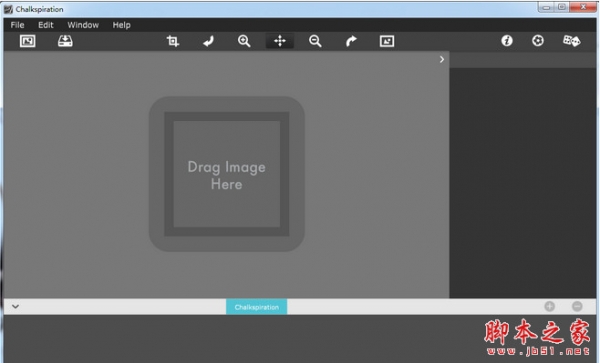Open the Help menu

(121, 25)
